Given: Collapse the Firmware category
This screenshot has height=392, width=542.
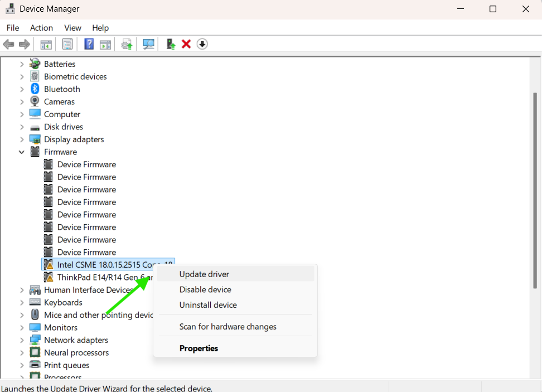Looking at the screenshot, I should pyautogui.click(x=22, y=152).
